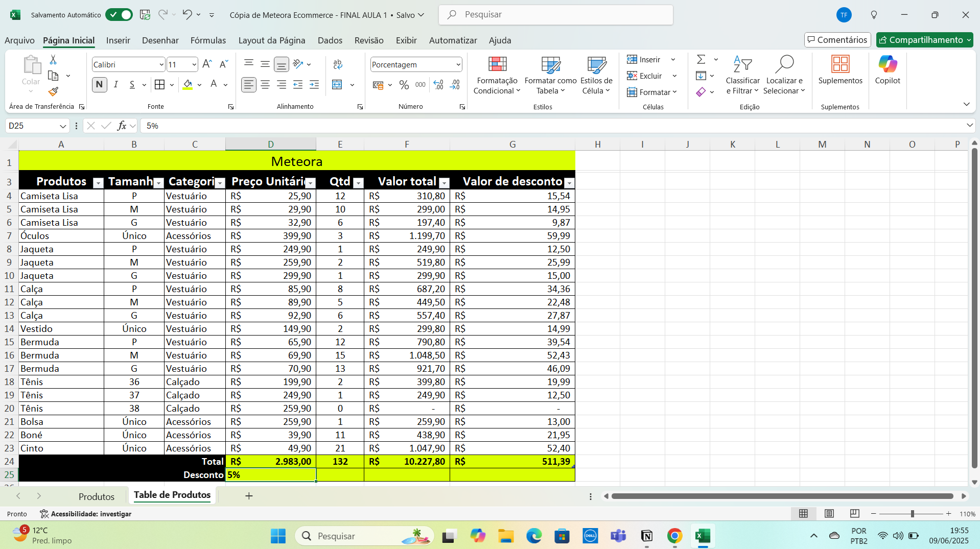Expand the formula bar
The height and width of the screenshot is (549, 980).
[x=969, y=126]
